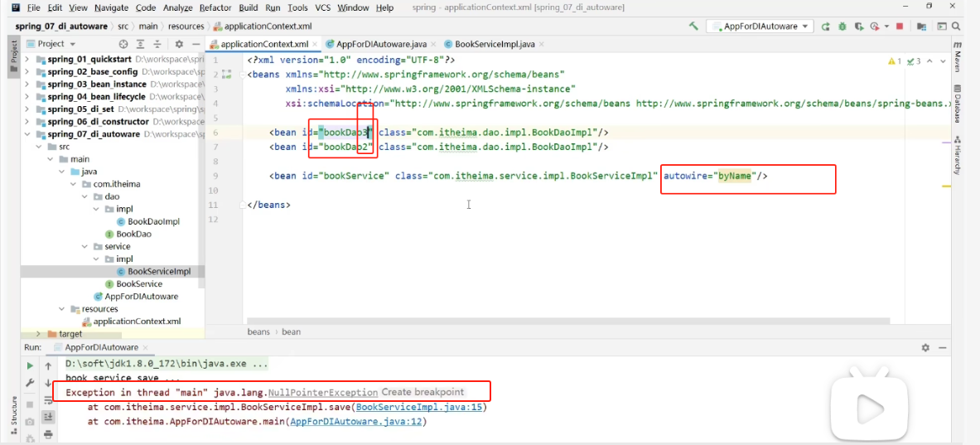The height and width of the screenshot is (445, 980).
Task: Click the beans breadcrumb below the editor
Action: click(x=258, y=331)
